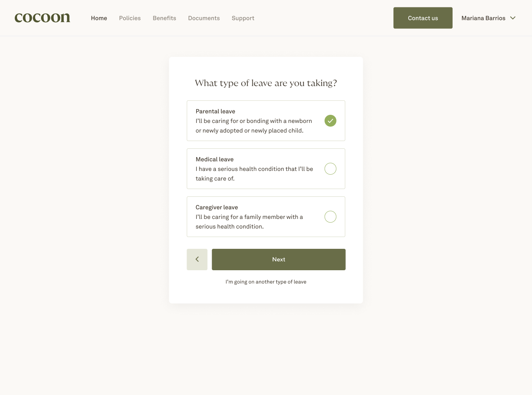Click the cocoon logo
Viewport: 532px width, 395px height.
(x=42, y=18)
